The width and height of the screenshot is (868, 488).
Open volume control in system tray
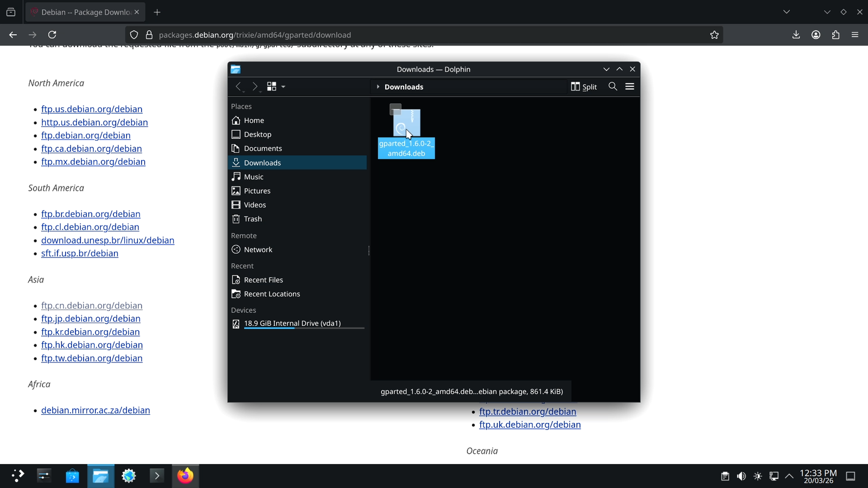(741, 476)
